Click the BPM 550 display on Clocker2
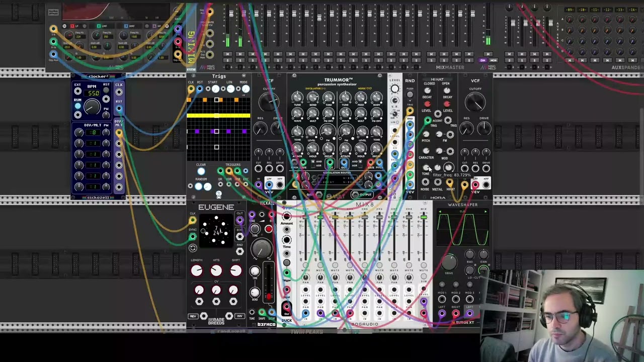Image resolution: width=644 pixels, height=362 pixels. click(93, 93)
